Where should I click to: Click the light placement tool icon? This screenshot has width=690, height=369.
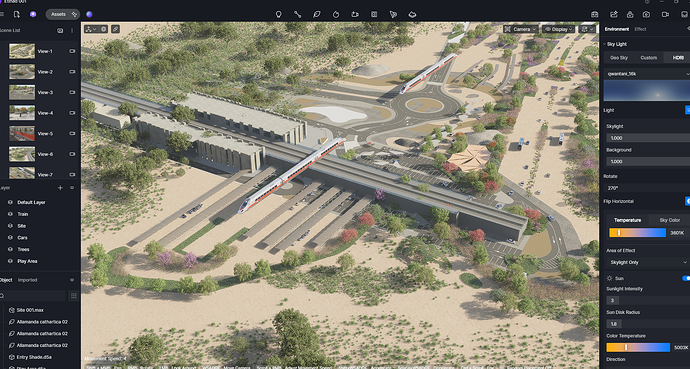click(x=355, y=15)
